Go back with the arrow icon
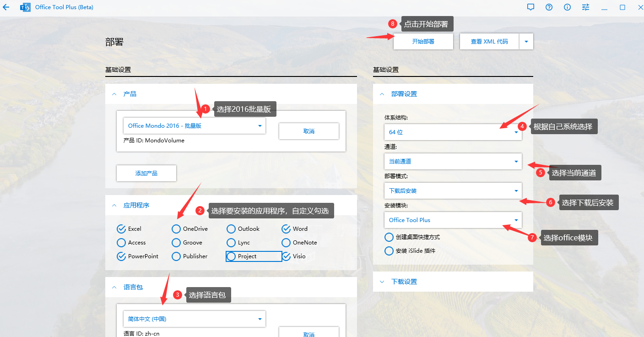The height and width of the screenshot is (337, 644). click(x=6, y=7)
